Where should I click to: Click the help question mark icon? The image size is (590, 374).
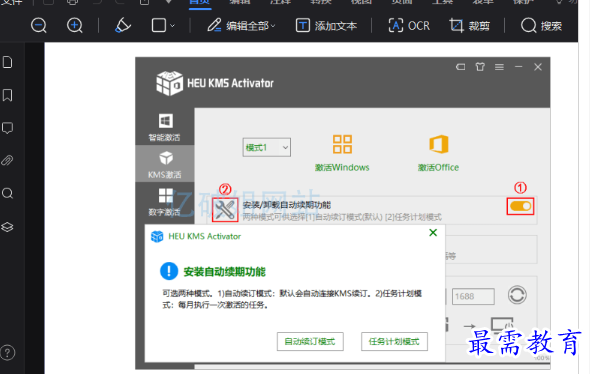[x=8, y=353]
